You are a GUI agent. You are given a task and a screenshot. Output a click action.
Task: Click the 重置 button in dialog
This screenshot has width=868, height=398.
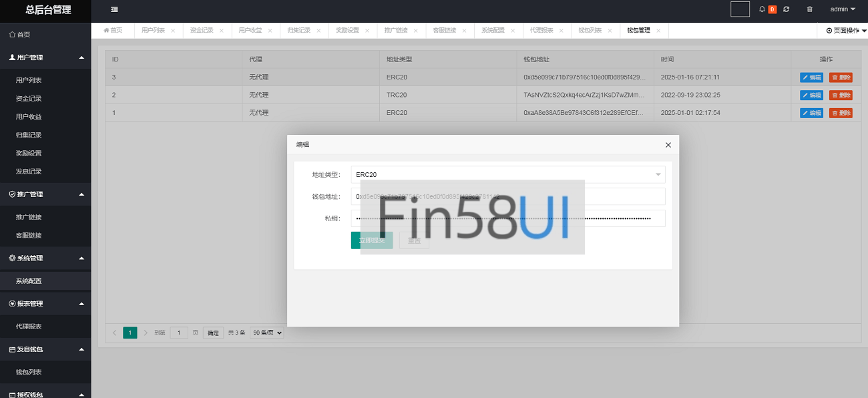414,240
